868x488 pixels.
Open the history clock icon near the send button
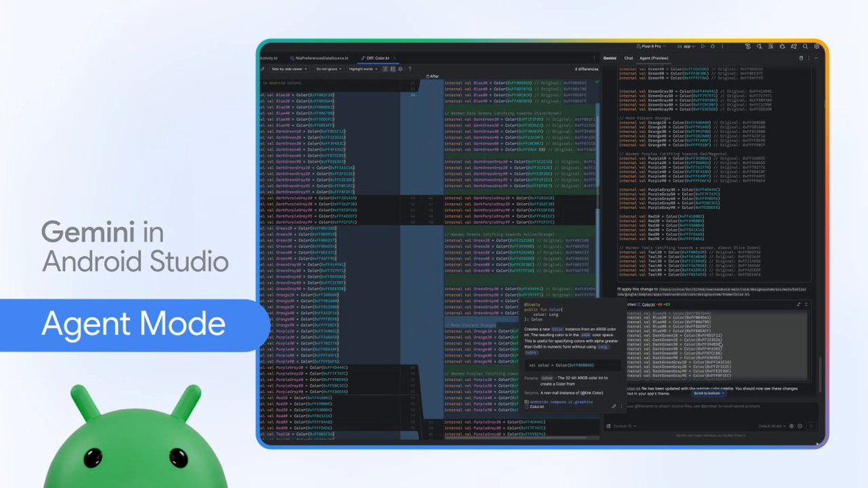coord(799,426)
